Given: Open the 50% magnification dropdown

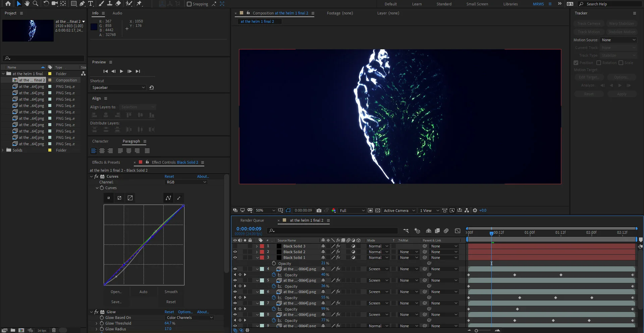Looking at the screenshot, I should pyautogui.click(x=265, y=211).
